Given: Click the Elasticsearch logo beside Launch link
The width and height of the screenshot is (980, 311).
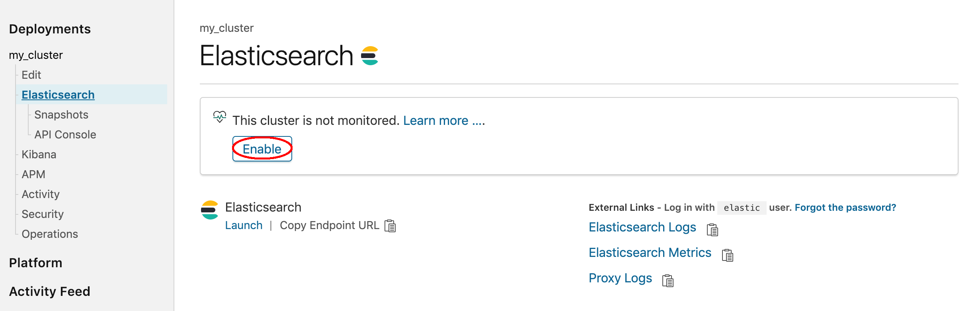Looking at the screenshot, I should pyautogui.click(x=210, y=210).
